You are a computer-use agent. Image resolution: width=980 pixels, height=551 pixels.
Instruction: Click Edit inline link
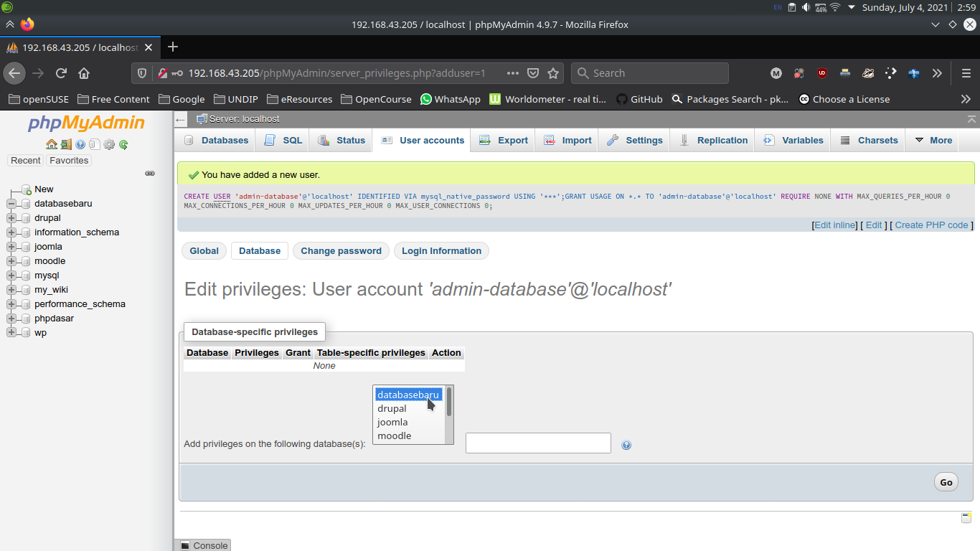pos(835,225)
